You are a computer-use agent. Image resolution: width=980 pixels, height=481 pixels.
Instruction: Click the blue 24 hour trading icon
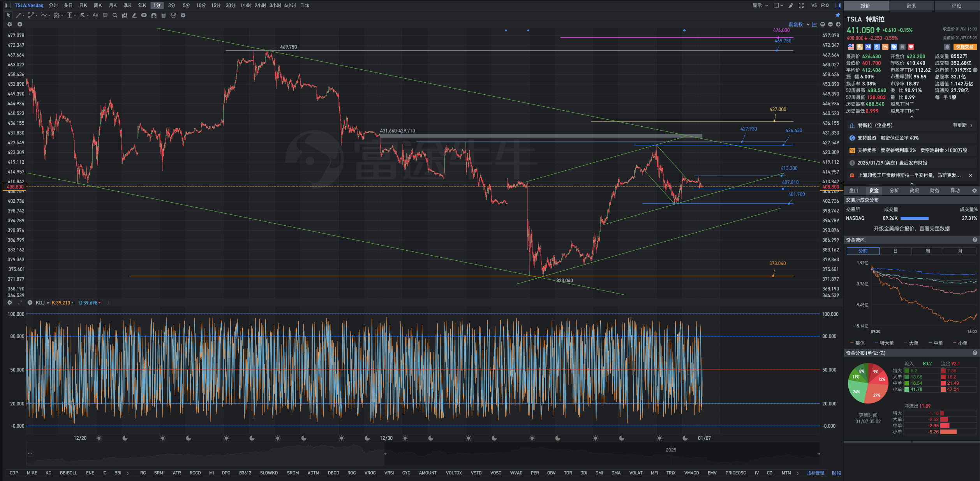(x=868, y=47)
